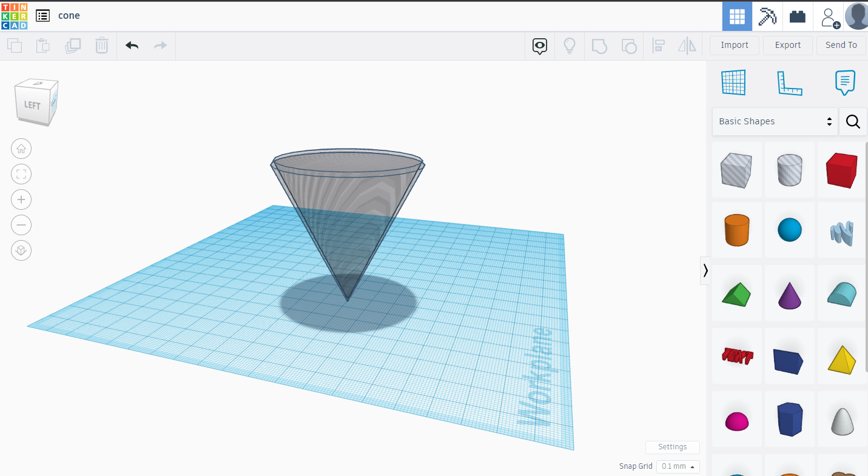Select the Workplane tool
The width and height of the screenshot is (868, 476).
733,82
